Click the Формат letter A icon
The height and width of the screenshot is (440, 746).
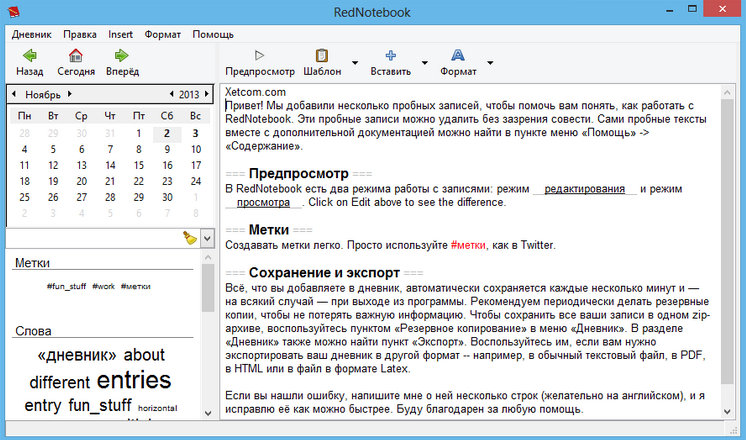click(458, 56)
